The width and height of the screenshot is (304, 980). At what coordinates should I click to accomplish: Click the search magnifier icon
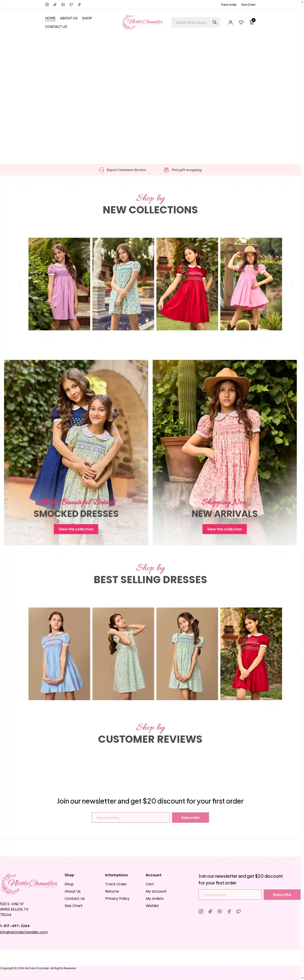pyautogui.click(x=214, y=23)
